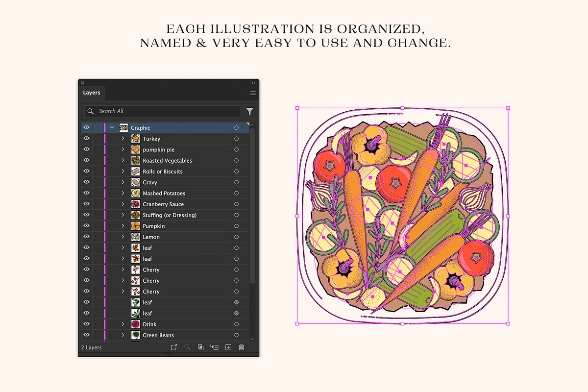This screenshot has height=392, width=588.
Task: Expand the Turkey group
Action: click(x=123, y=139)
